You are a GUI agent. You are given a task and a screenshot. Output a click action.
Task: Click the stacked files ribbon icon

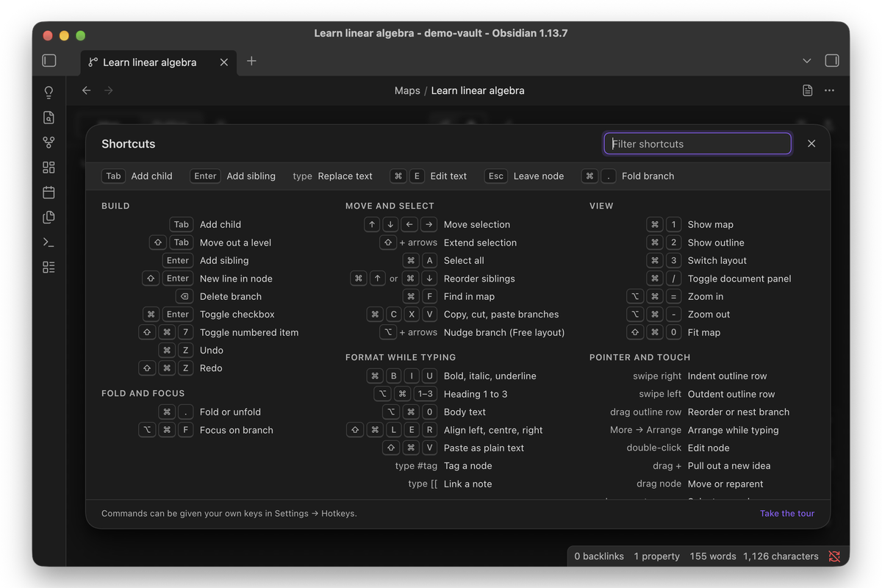tap(49, 218)
